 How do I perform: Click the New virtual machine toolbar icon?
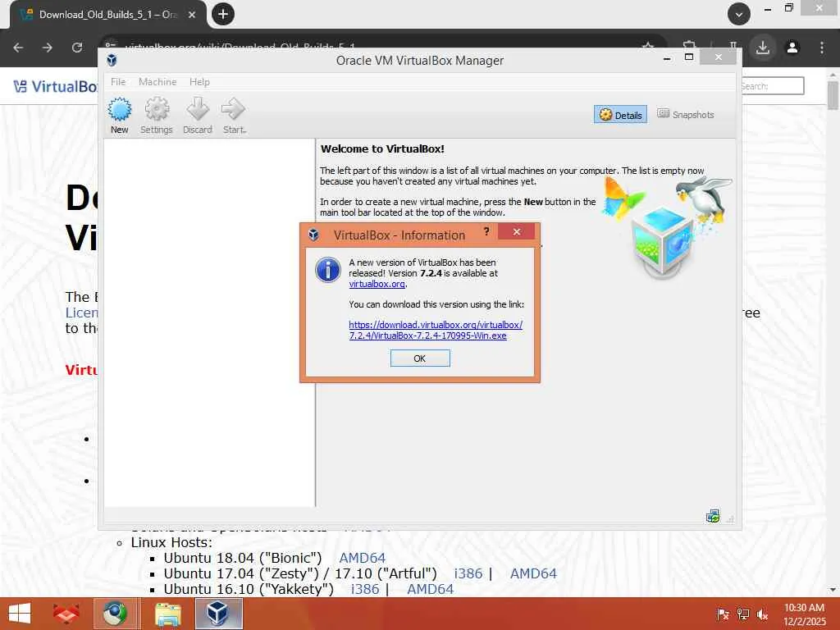[x=120, y=116]
